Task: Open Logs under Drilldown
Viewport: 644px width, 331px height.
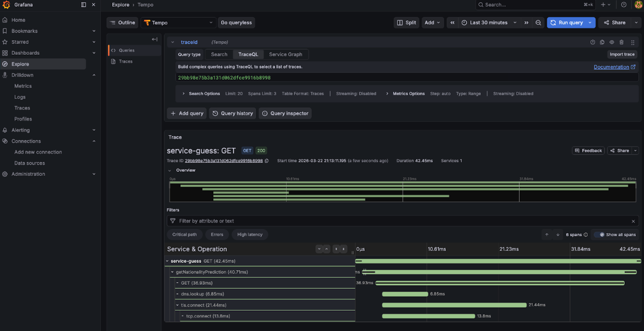Action: coord(20,97)
